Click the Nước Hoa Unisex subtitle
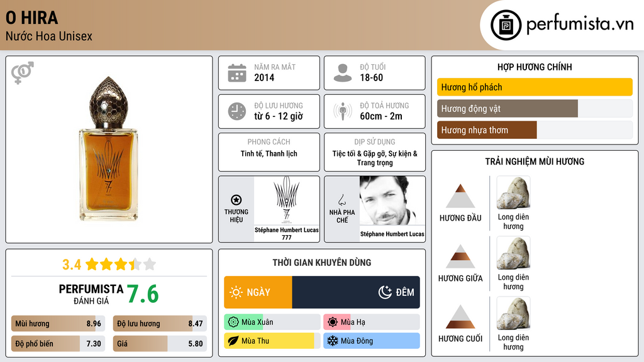 49,36
